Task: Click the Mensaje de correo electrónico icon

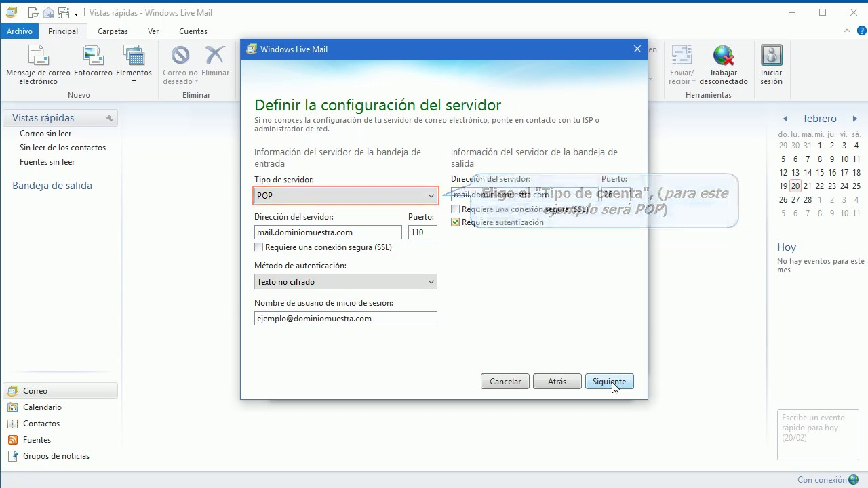Action: (x=38, y=56)
